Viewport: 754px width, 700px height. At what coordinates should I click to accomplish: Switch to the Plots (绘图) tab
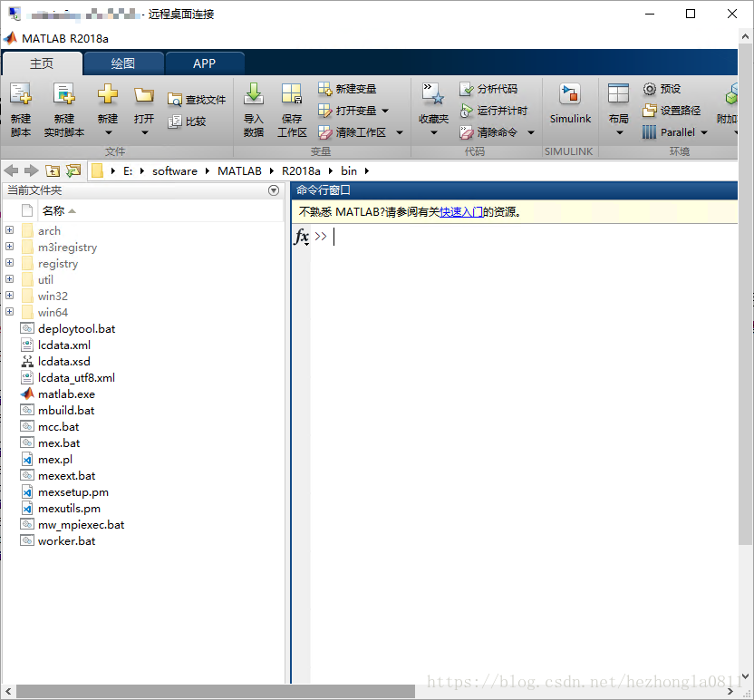pos(123,63)
